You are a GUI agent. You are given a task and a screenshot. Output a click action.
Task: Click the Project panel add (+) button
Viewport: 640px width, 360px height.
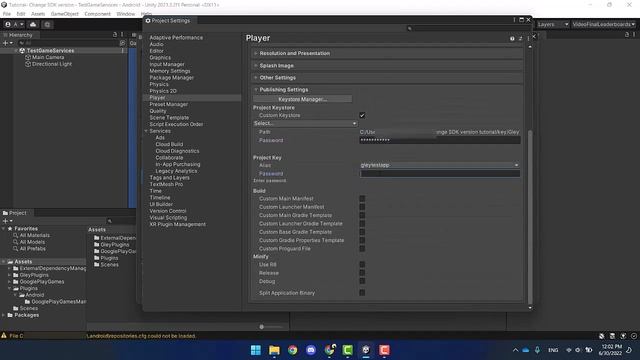coord(7,221)
